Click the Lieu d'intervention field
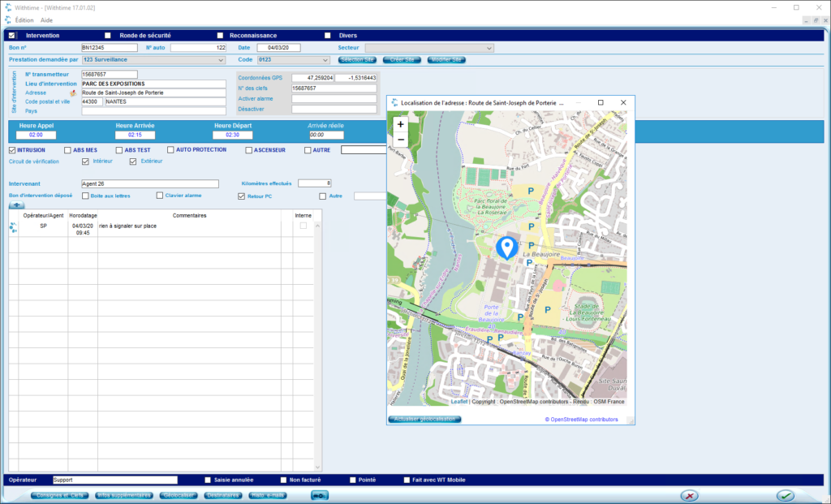Viewport: 831px width, 504px height. click(153, 84)
